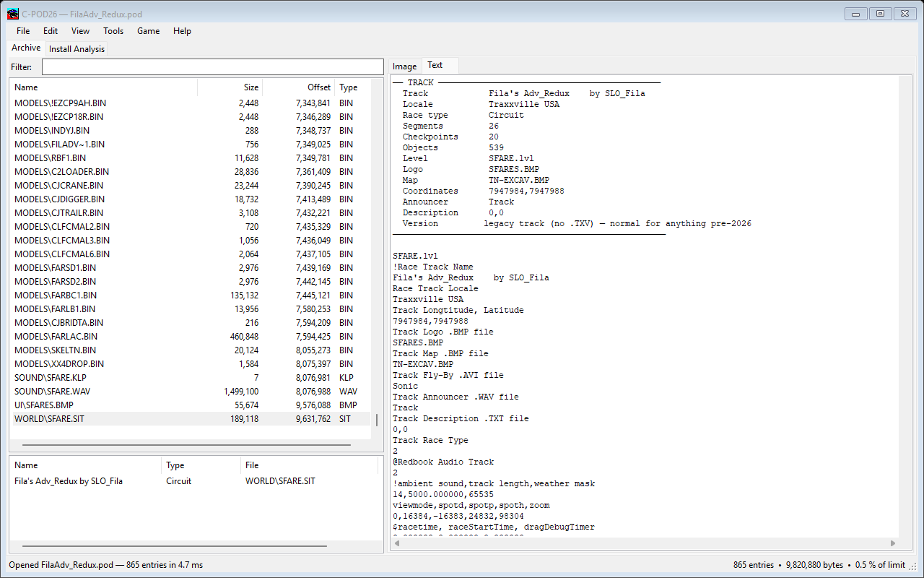
Task: Select MODELS\FARLAC.BIN entry
Action: [x=191, y=337]
